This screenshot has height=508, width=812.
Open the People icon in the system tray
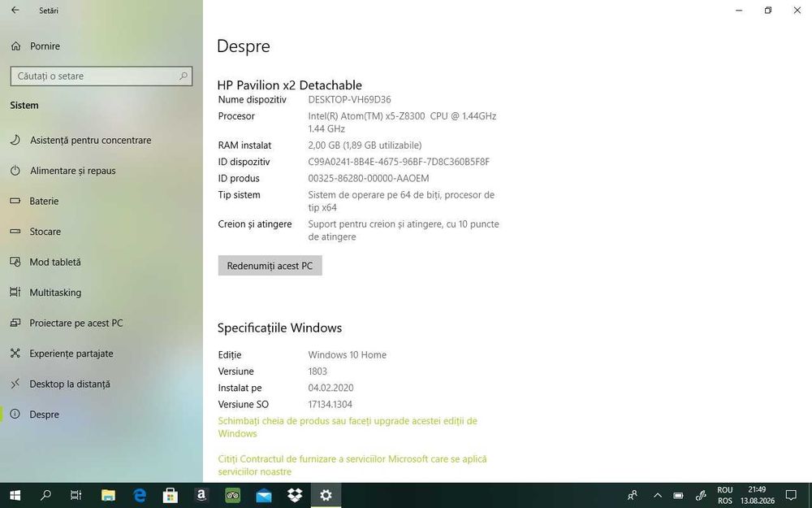tap(633, 496)
